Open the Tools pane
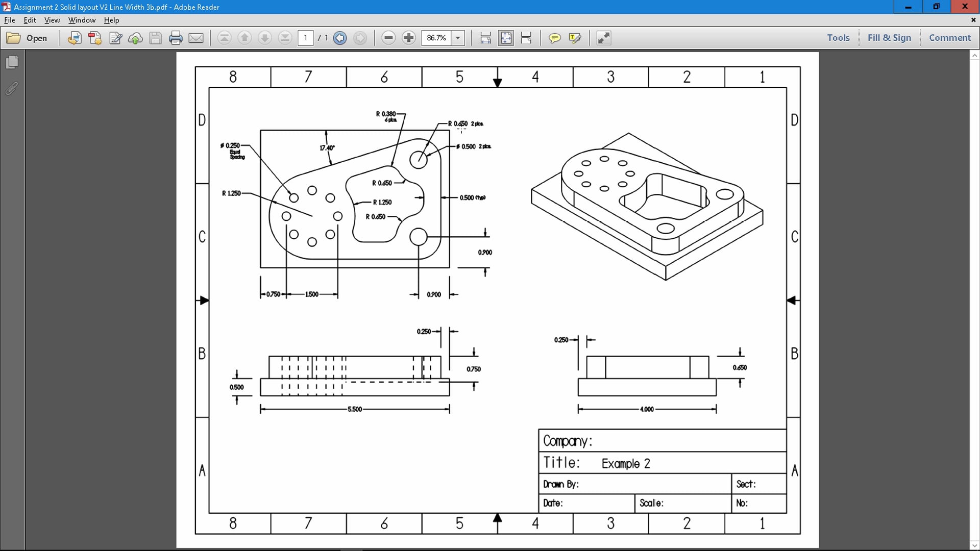This screenshot has width=980, height=551. (838, 38)
